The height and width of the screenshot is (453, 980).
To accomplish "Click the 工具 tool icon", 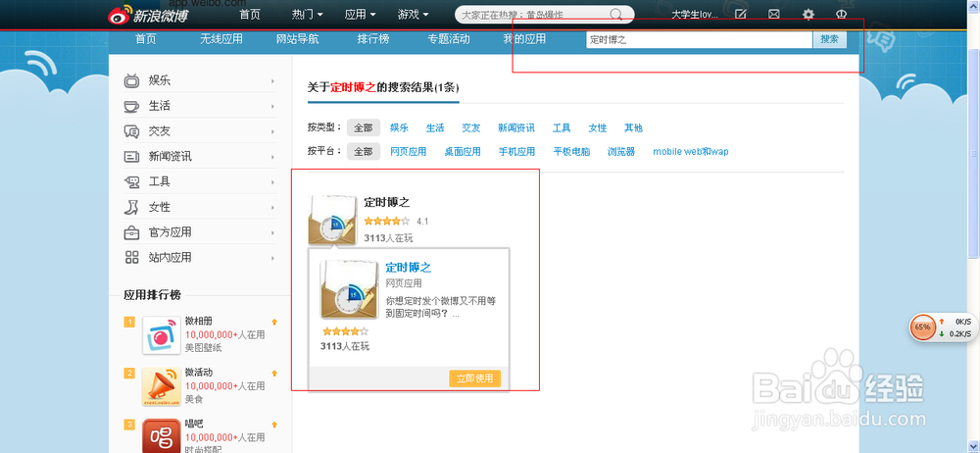I will 132,182.
